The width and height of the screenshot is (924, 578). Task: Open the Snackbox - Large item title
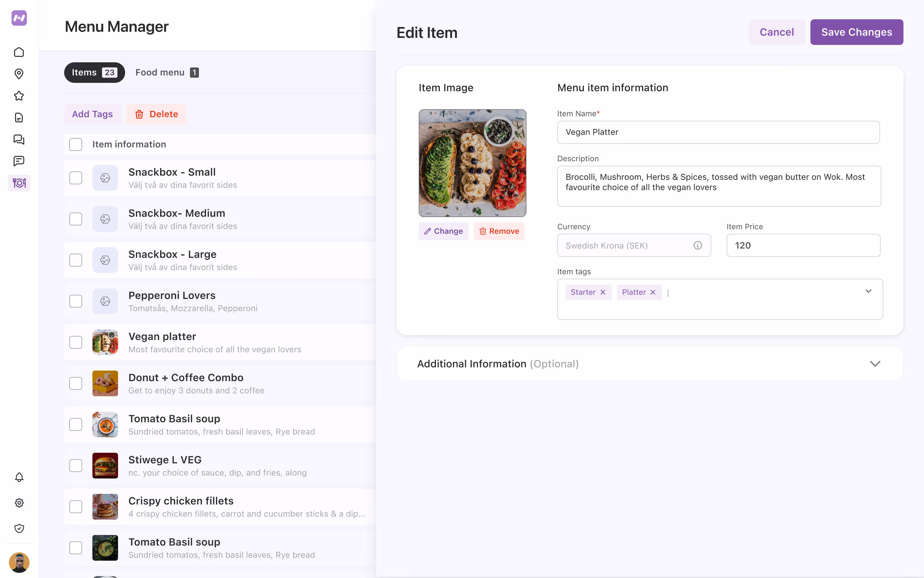point(172,254)
